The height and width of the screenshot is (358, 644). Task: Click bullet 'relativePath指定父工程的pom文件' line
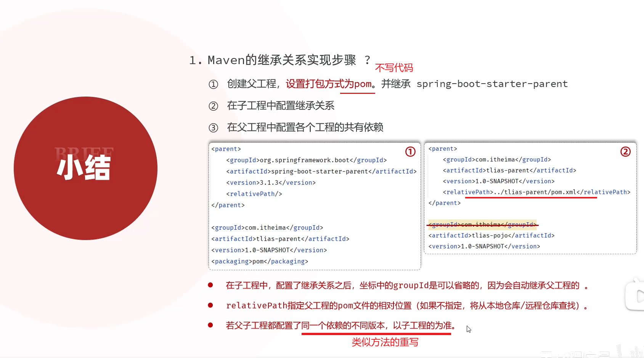[406, 306]
